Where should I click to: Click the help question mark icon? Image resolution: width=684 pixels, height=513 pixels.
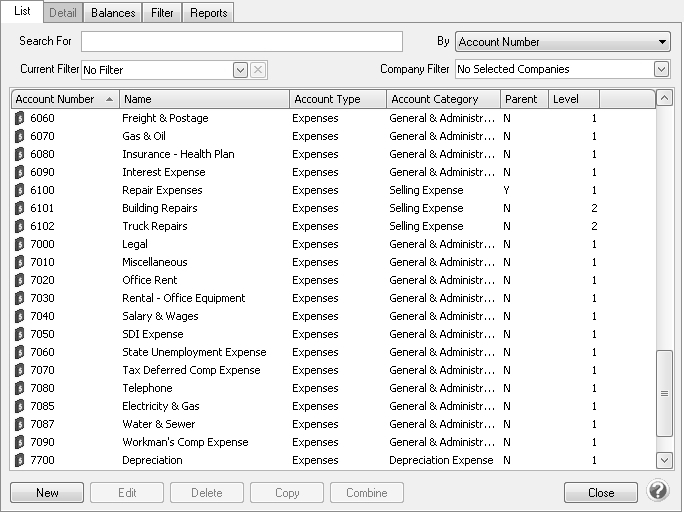658,492
